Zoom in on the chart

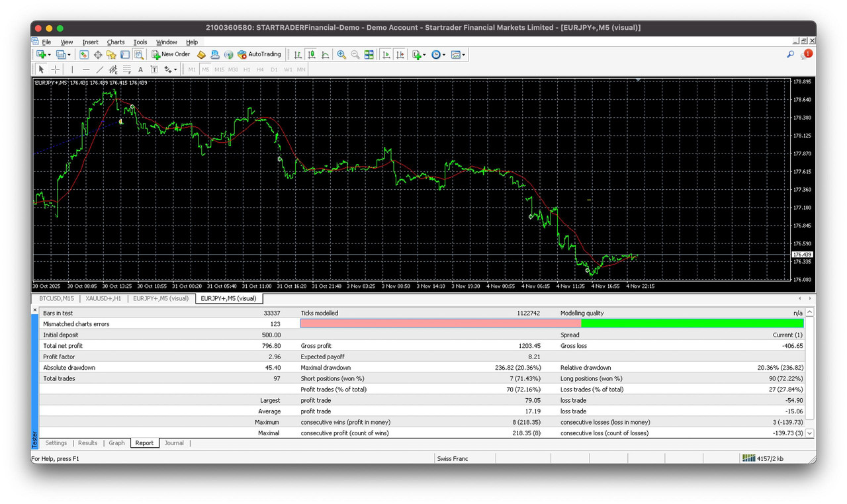point(341,54)
